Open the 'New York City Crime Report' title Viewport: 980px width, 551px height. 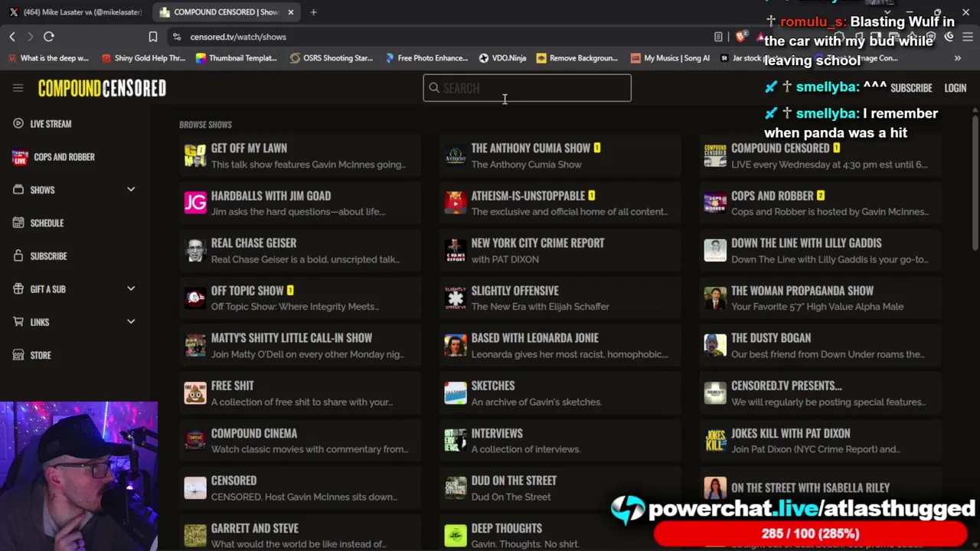pyautogui.click(x=538, y=243)
